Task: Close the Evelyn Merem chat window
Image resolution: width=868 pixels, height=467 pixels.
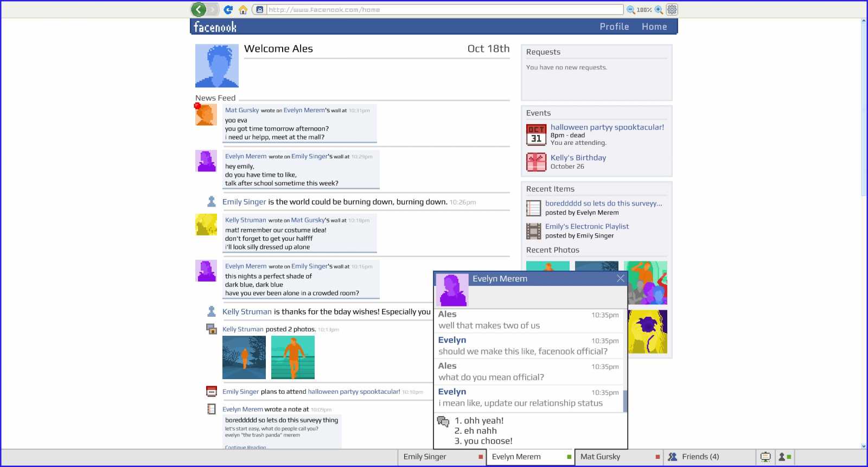Action: pyautogui.click(x=621, y=278)
